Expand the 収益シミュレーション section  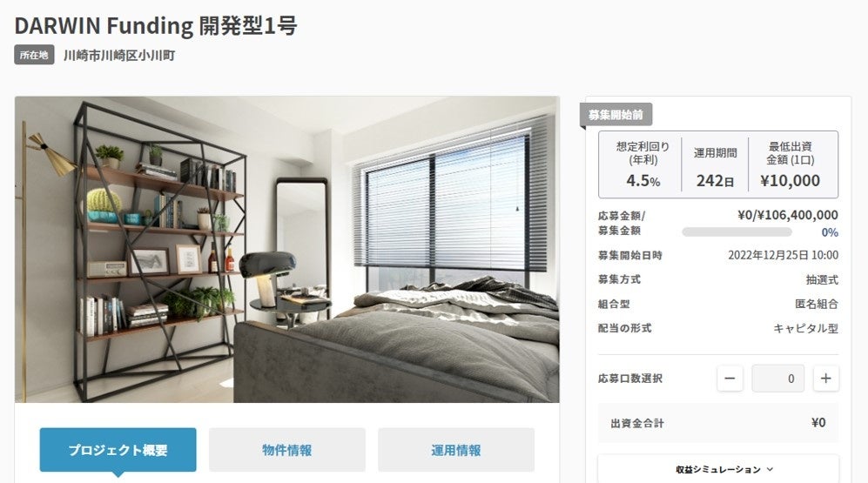(718, 469)
